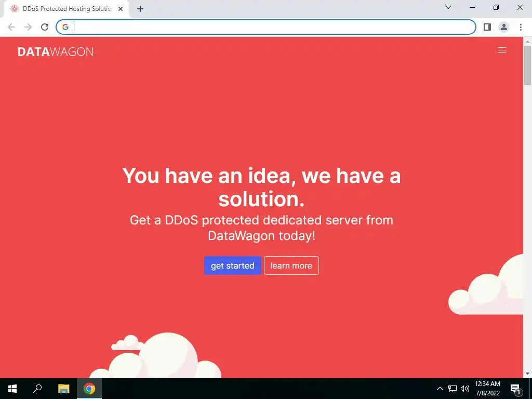Focus the browser address bar
Image resolution: width=532 pixels, height=399 pixels.
(265, 27)
